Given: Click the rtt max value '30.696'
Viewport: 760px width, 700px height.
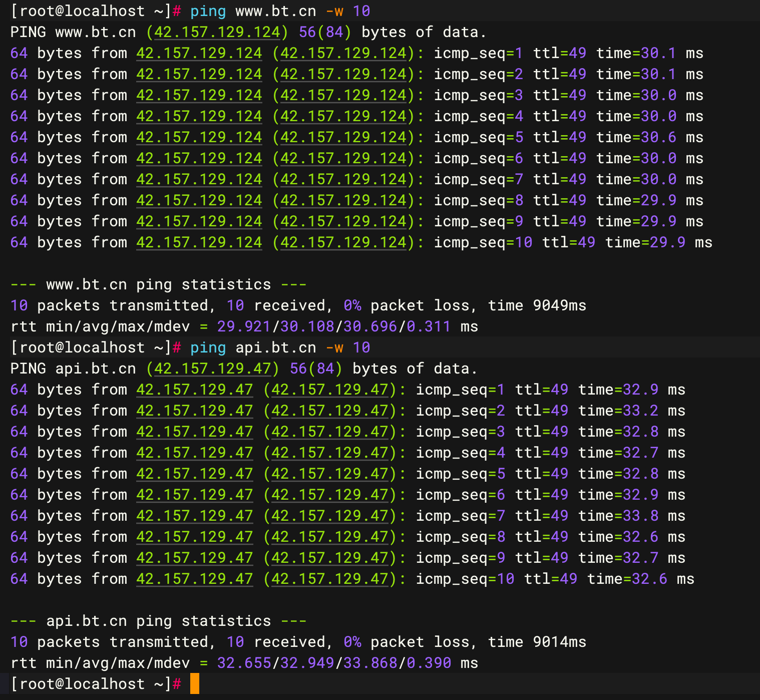Looking at the screenshot, I should click(370, 326).
